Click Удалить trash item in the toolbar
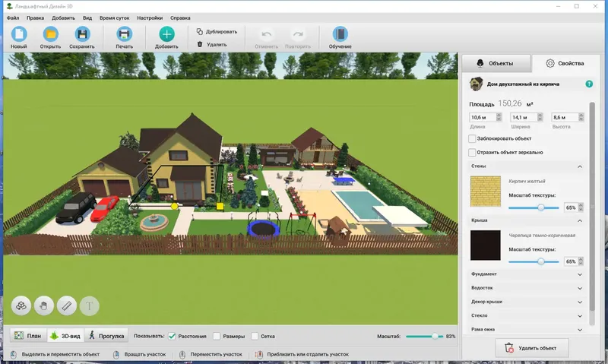 click(x=212, y=45)
